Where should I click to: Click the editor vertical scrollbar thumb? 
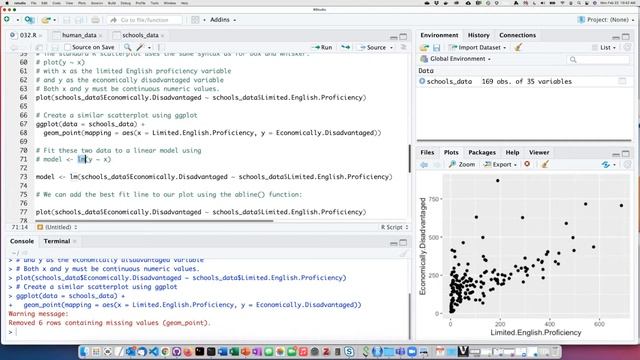point(409,158)
